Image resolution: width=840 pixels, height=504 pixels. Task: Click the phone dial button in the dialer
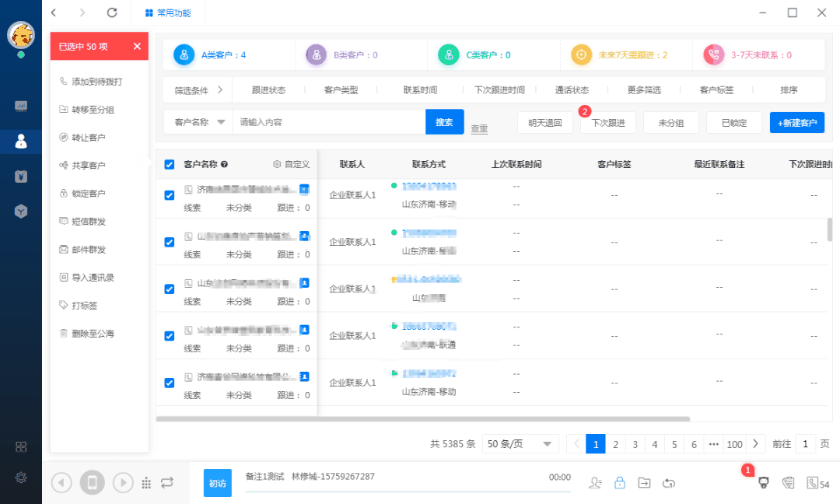click(x=92, y=482)
